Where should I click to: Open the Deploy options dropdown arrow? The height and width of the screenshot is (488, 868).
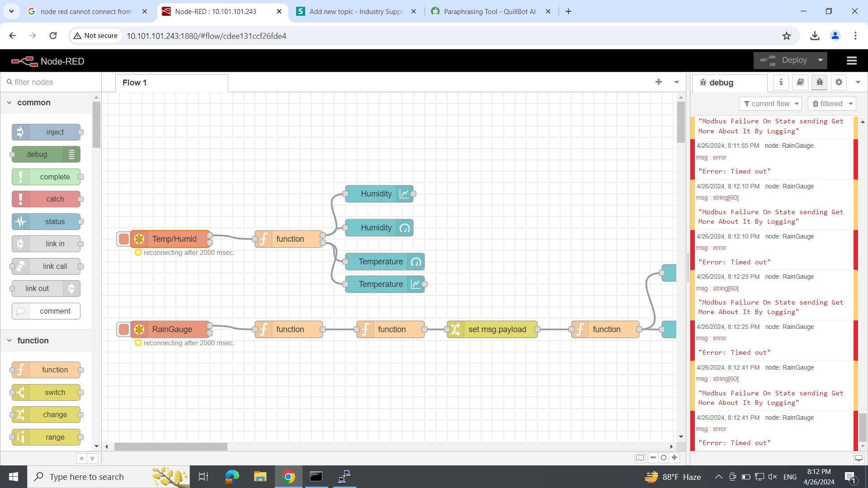pos(821,60)
